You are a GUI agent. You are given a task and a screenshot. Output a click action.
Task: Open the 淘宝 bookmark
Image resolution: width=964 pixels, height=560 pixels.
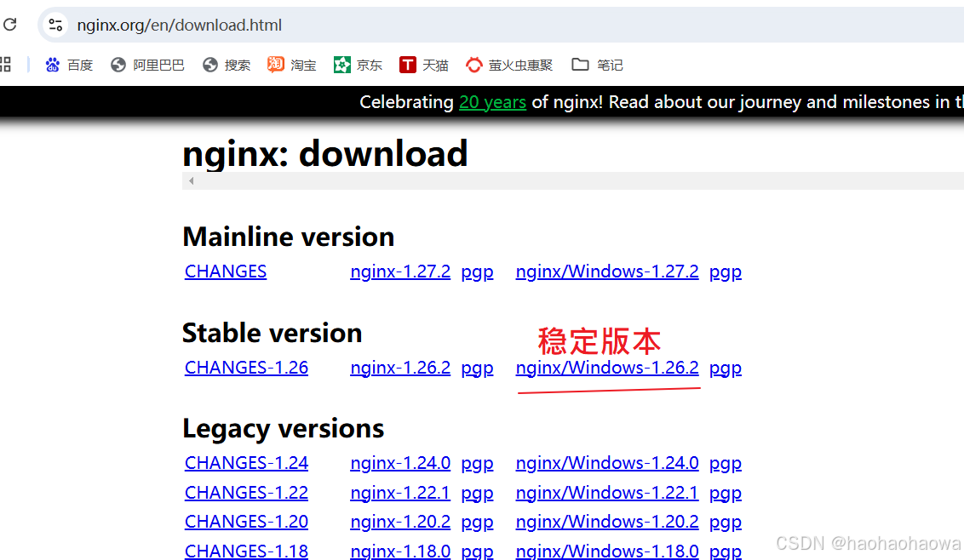[x=291, y=65]
